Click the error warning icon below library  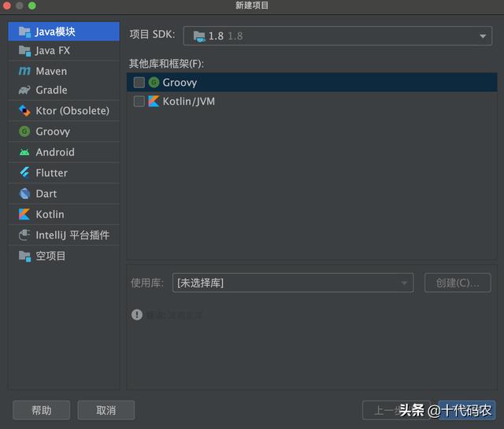[137, 315]
